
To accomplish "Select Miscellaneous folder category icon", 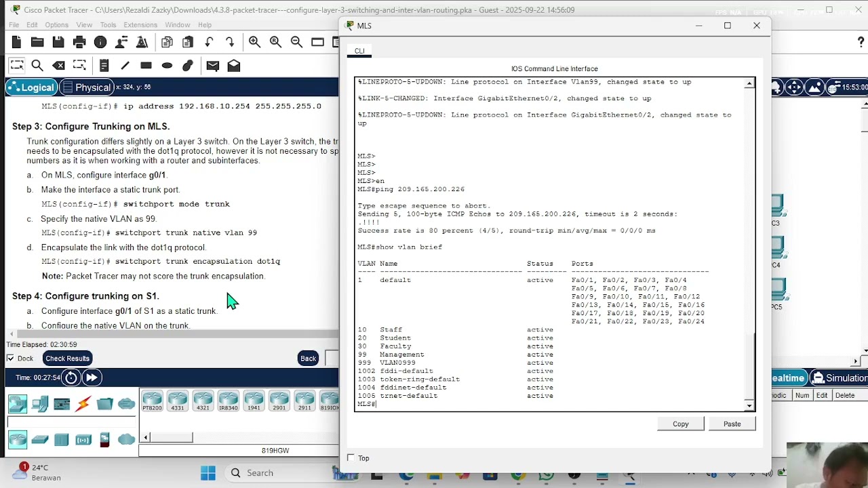I will (105, 405).
